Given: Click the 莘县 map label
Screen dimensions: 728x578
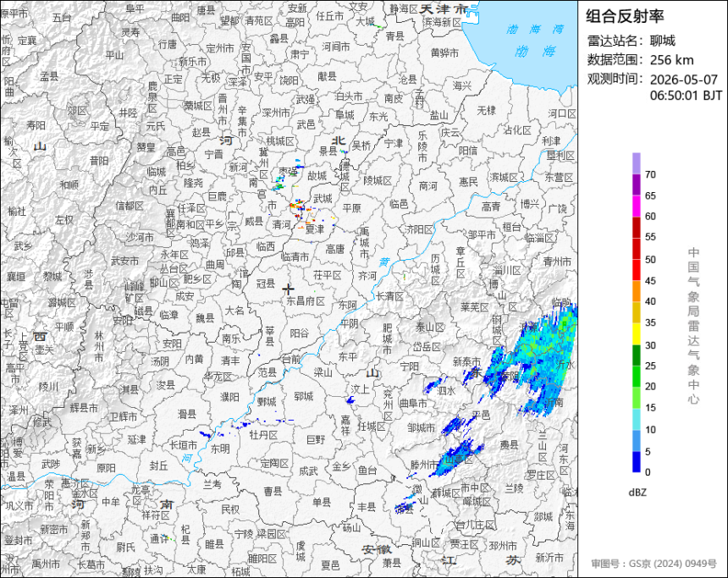Looking at the screenshot, I should coord(270,336).
